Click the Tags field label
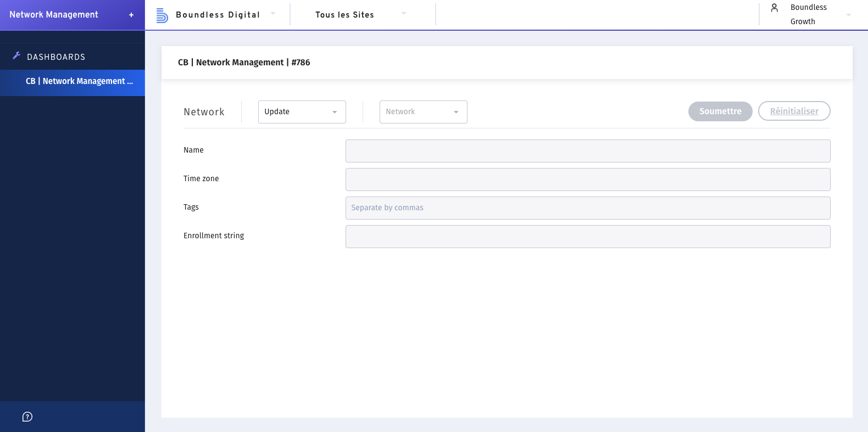The width and height of the screenshot is (868, 432). (191, 207)
